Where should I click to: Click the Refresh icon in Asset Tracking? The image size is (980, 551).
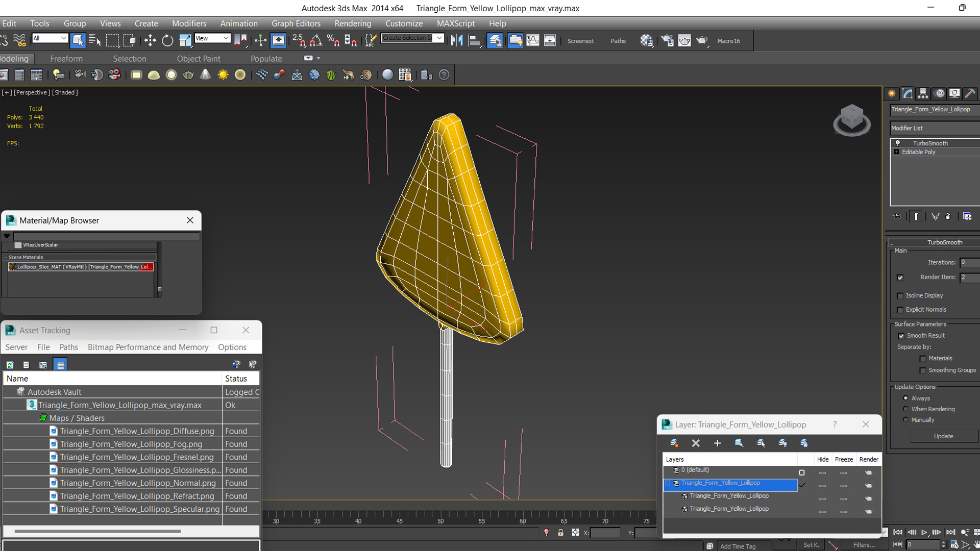(10, 365)
